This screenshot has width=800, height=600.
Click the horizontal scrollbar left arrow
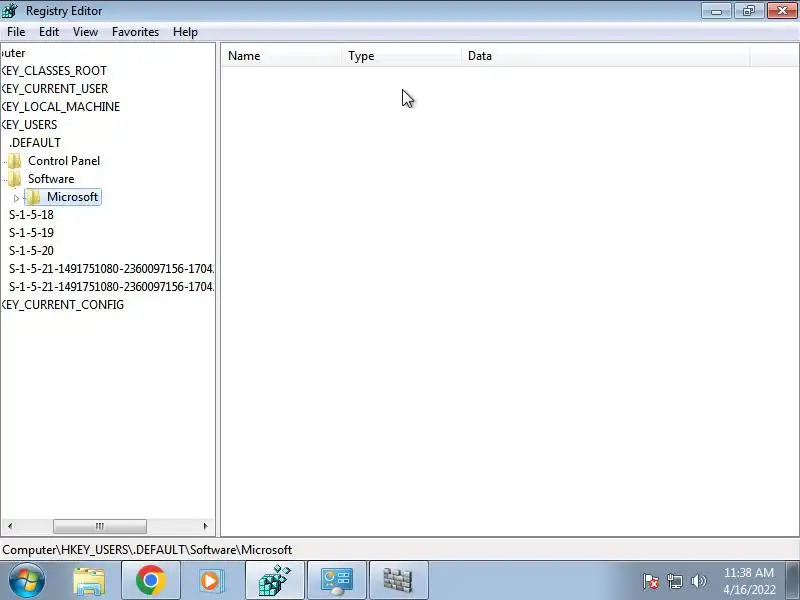pyautogui.click(x=10, y=526)
